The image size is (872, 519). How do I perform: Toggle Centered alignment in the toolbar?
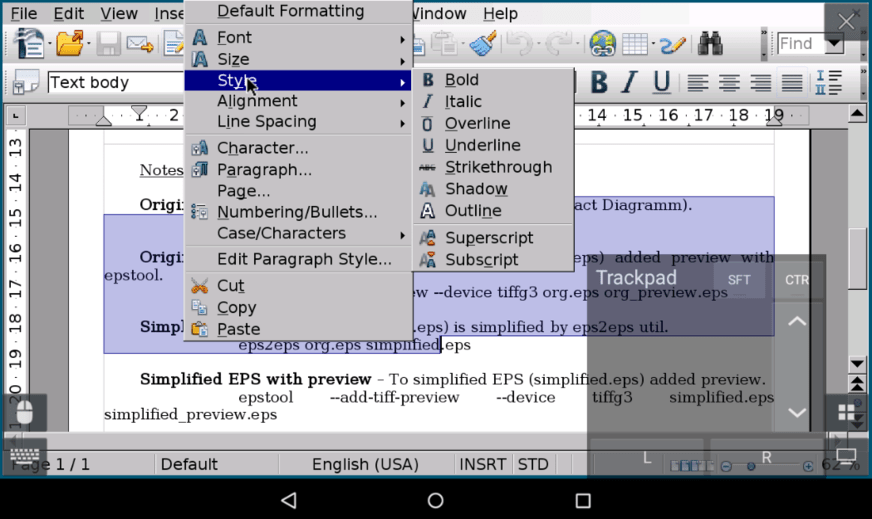coord(729,82)
